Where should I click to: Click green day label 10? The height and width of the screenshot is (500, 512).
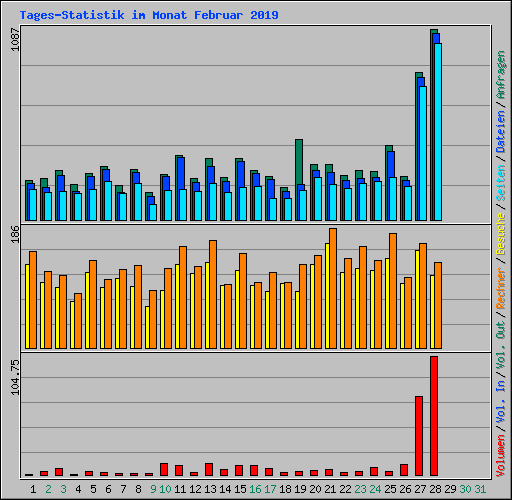point(165,489)
